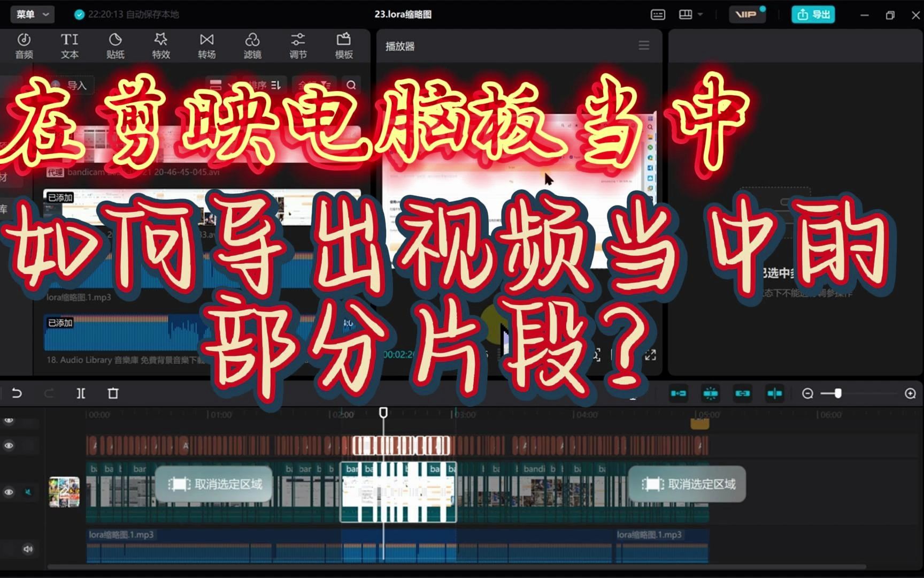This screenshot has height=578, width=924.
Task: Open the 文本 text panel
Action: click(70, 46)
